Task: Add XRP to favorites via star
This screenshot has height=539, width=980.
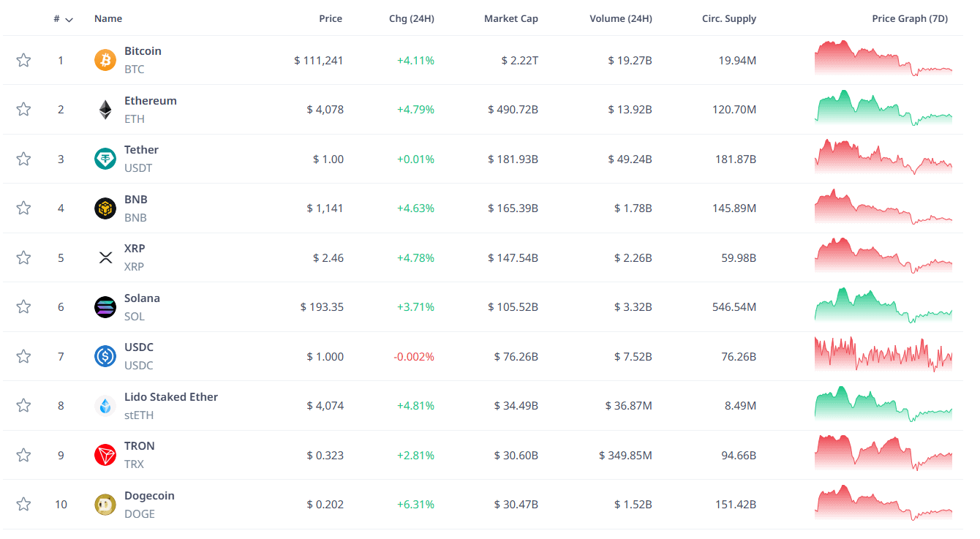Action: 23,257
